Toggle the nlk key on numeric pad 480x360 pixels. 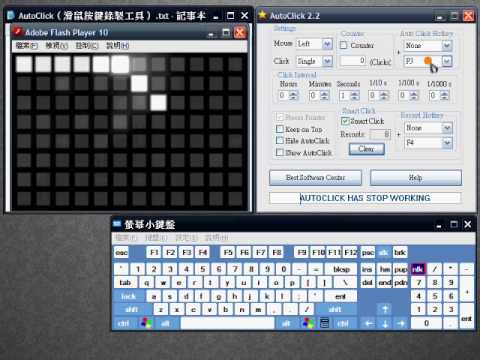[418, 269]
